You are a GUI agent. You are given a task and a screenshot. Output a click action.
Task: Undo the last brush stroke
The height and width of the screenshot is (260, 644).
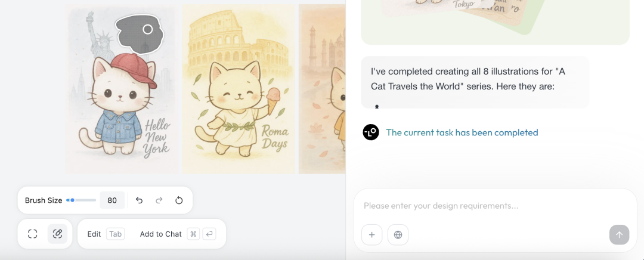tap(139, 200)
